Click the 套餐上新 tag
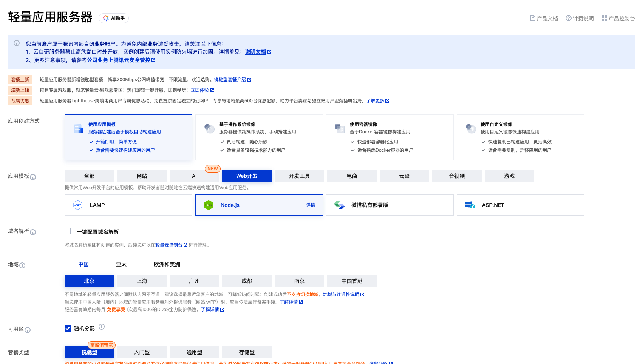640x364 pixels. [20, 80]
